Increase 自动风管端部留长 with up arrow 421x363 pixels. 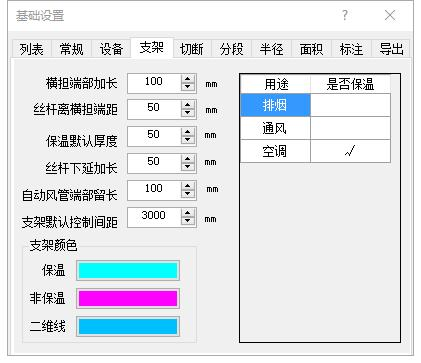point(188,186)
